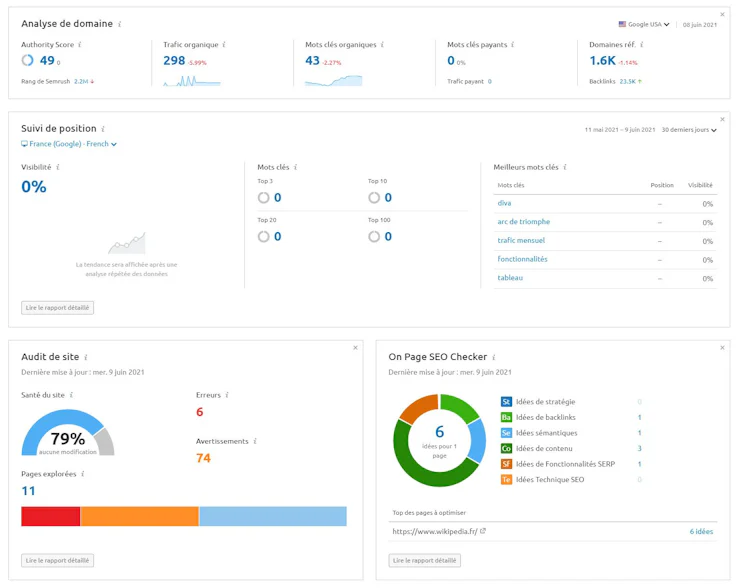Screen dimensions: 736x588
Task: Click the organic traffic sparkline chart
Action: 192,81
